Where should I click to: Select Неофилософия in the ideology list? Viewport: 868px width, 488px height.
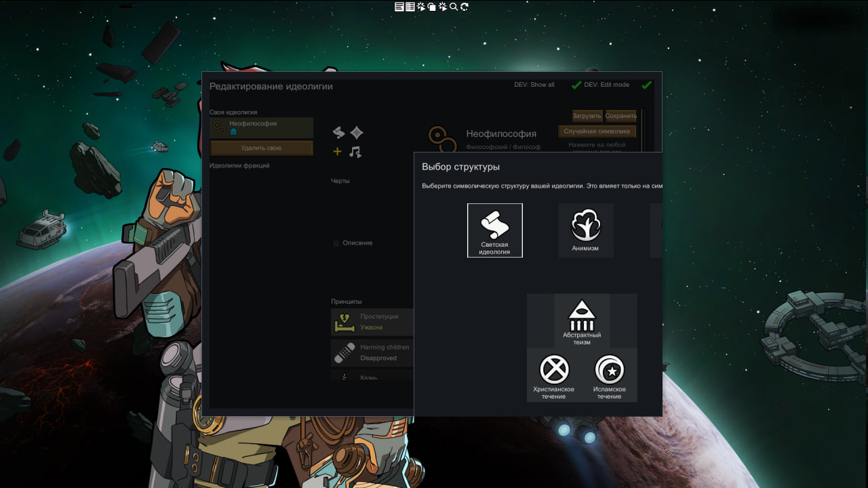(x=261, y=127)
